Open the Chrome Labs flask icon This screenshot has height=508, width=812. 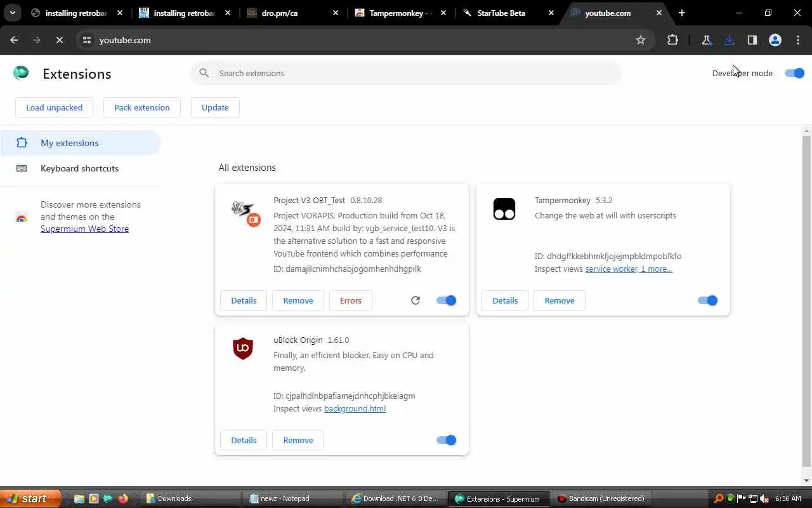point(706,40)
